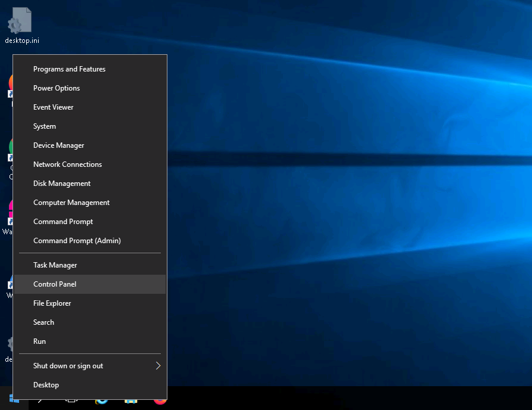Screen dimensions: 532x410
Task: Select Power Options in the menu
Action: pyautogui.click(x=90, y=88)
